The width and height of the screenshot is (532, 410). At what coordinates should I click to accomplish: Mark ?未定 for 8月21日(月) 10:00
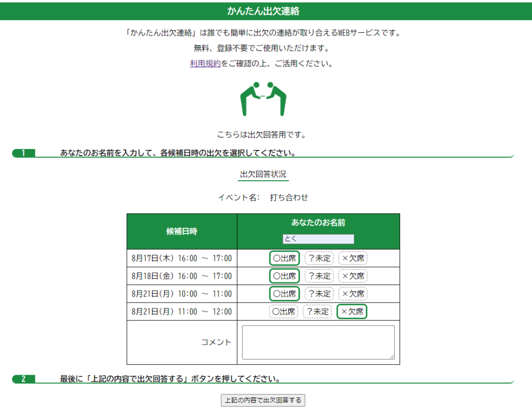point(320,293)
